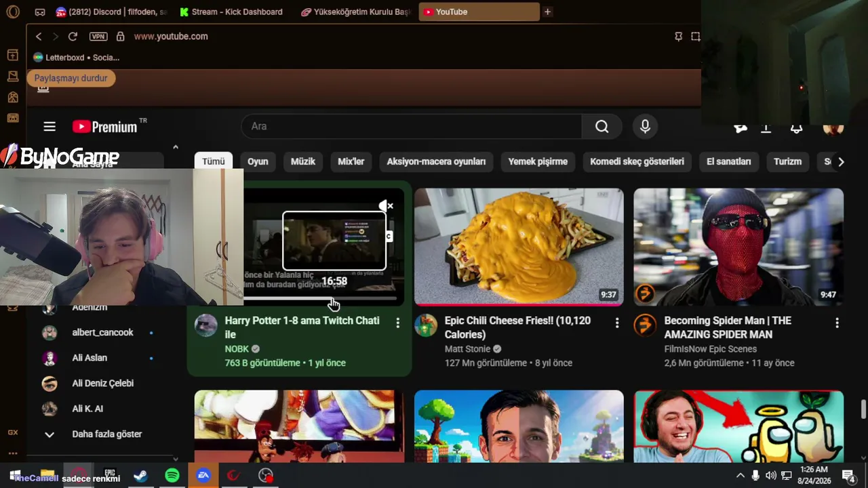Open the FilmIsNow Epic Scenes channel link
Viewport: 868px width, 488px height.
(711, 349)
